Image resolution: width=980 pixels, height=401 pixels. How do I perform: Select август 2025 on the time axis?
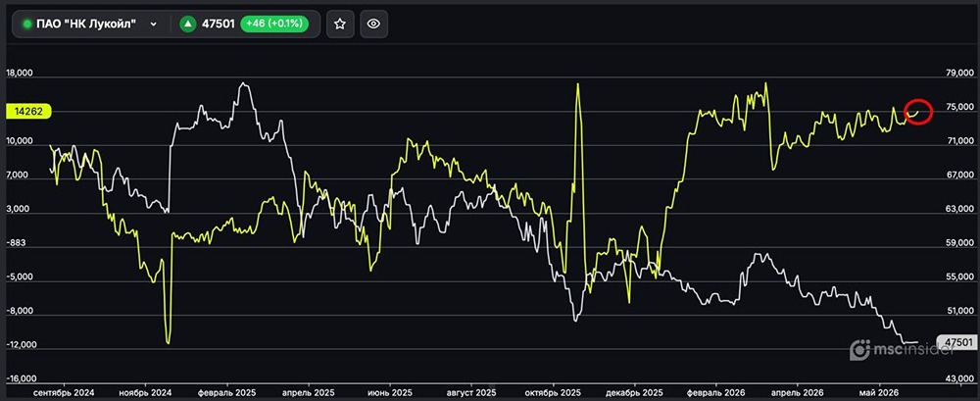pos(471,393)
